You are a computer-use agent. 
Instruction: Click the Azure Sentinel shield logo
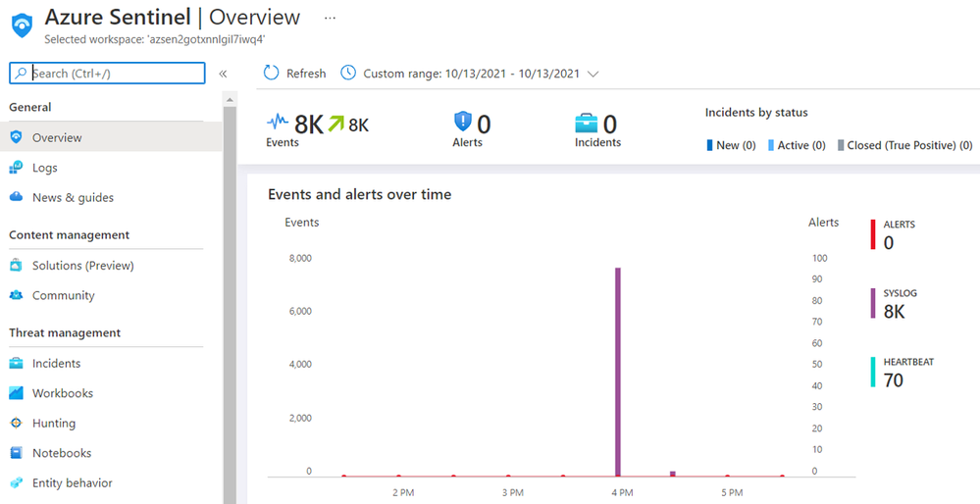pos(22,26)
